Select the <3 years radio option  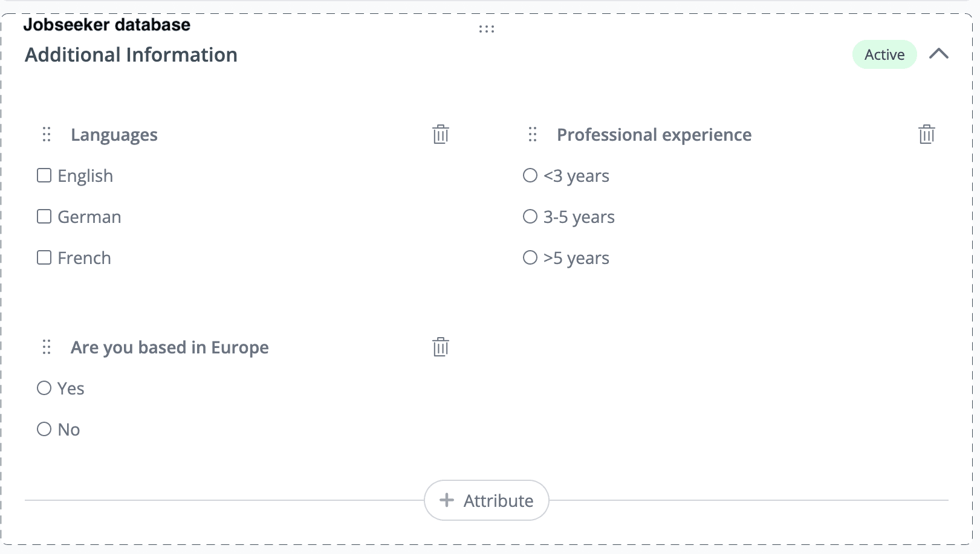(530, 175)
